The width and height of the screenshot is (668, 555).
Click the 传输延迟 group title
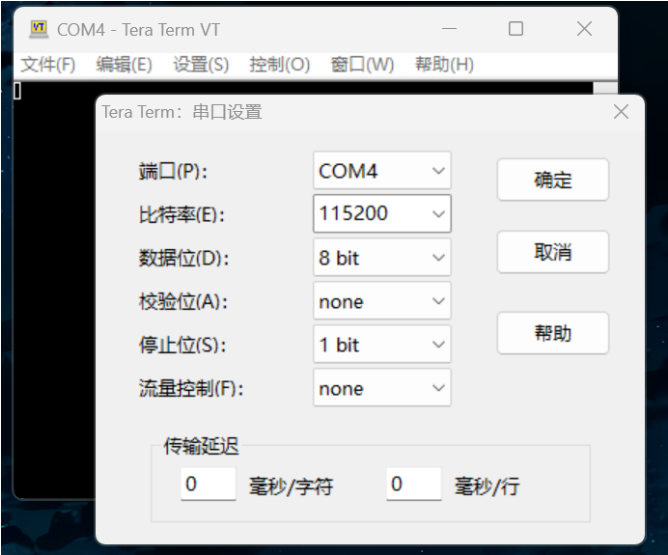(201, 446)
